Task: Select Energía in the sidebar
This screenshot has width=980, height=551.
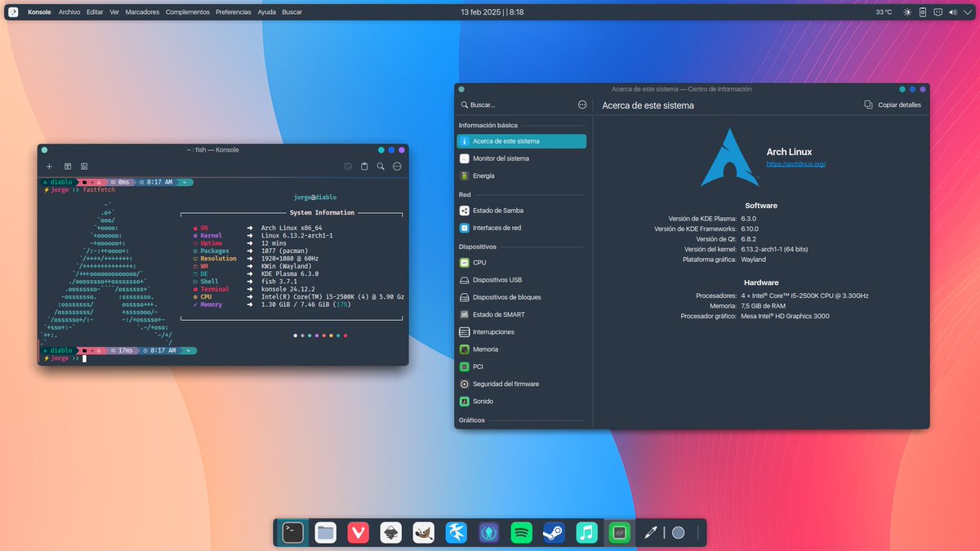Action: [x=521, y=176]
